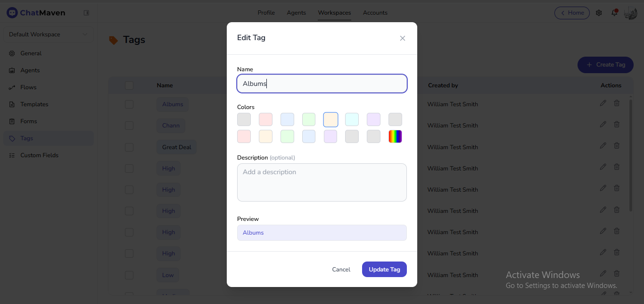The image size is (644, 304).
Task: Click the notification bell icon
Action: pos(614,13)
